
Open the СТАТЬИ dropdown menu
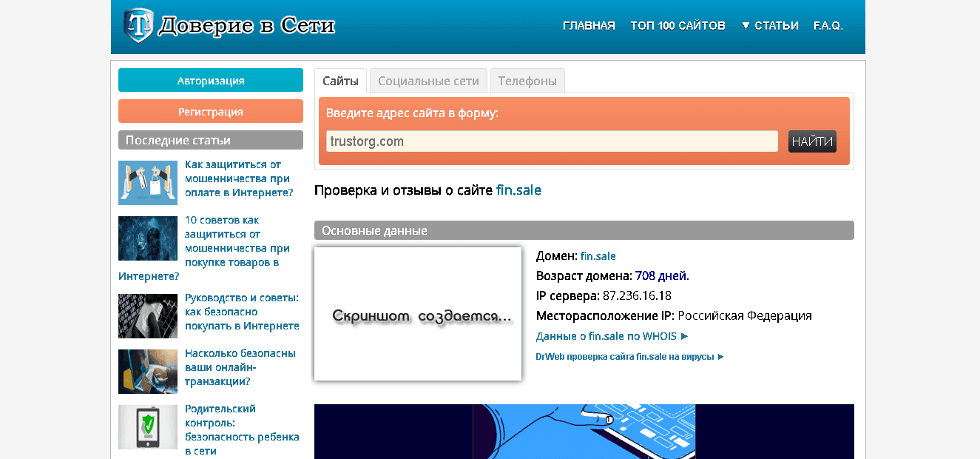tap(775, 24)
